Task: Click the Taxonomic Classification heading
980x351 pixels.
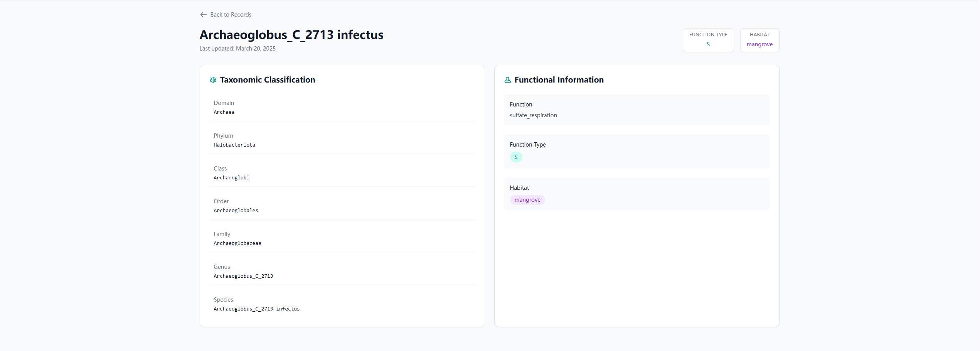Action: coord(268,80)
